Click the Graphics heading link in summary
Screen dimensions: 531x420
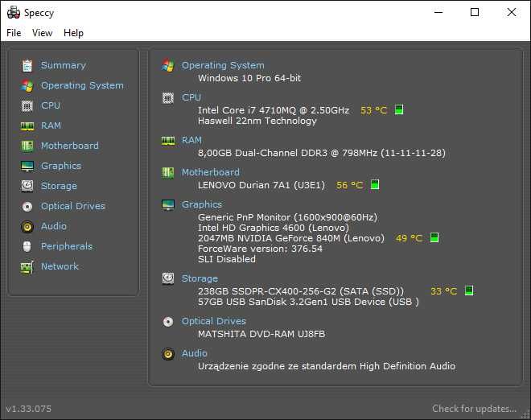202,204
